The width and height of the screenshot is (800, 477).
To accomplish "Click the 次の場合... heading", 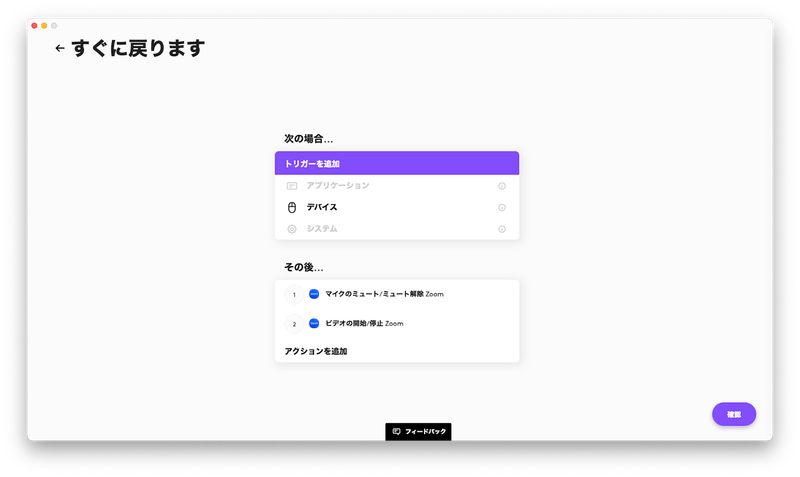I will [309, 139].
